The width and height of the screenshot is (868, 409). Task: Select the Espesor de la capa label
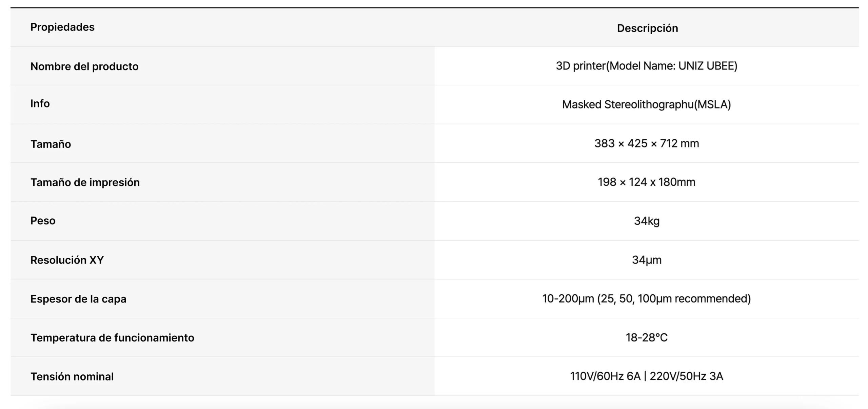[x=78, y=299]
